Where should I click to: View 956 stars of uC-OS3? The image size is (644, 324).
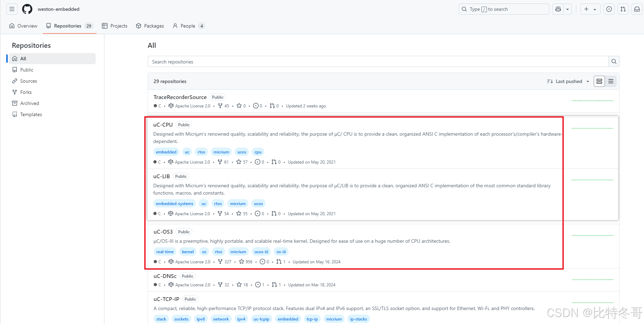[x=246, y=262]
